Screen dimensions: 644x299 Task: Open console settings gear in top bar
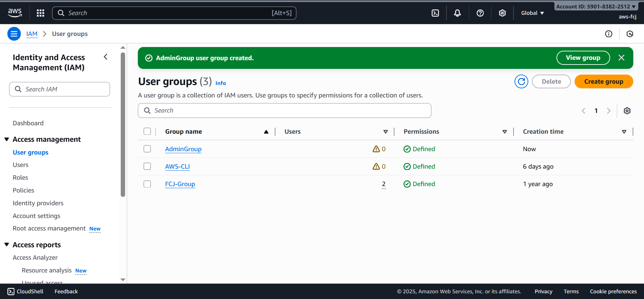tap(502, 13)
